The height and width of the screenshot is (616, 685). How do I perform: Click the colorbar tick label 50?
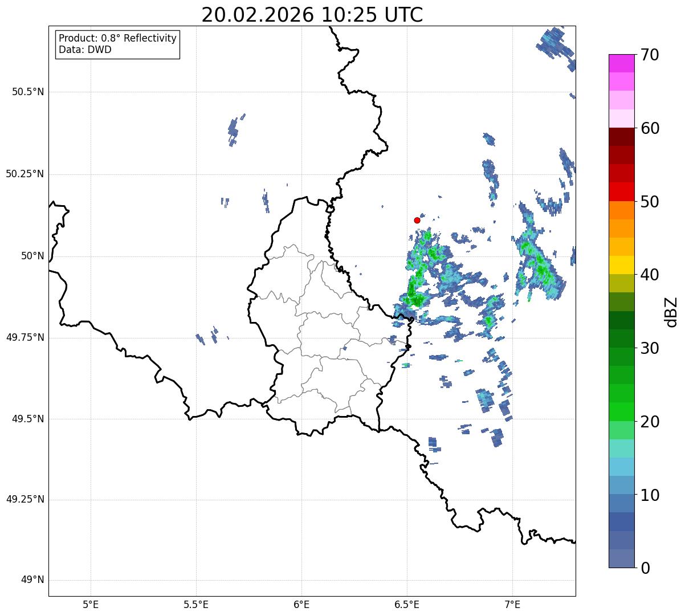650,202
